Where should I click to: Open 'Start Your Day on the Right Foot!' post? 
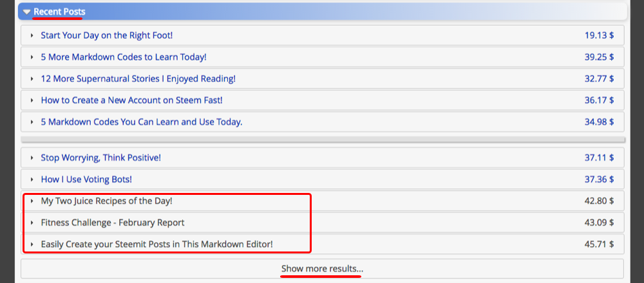(107, 35)
